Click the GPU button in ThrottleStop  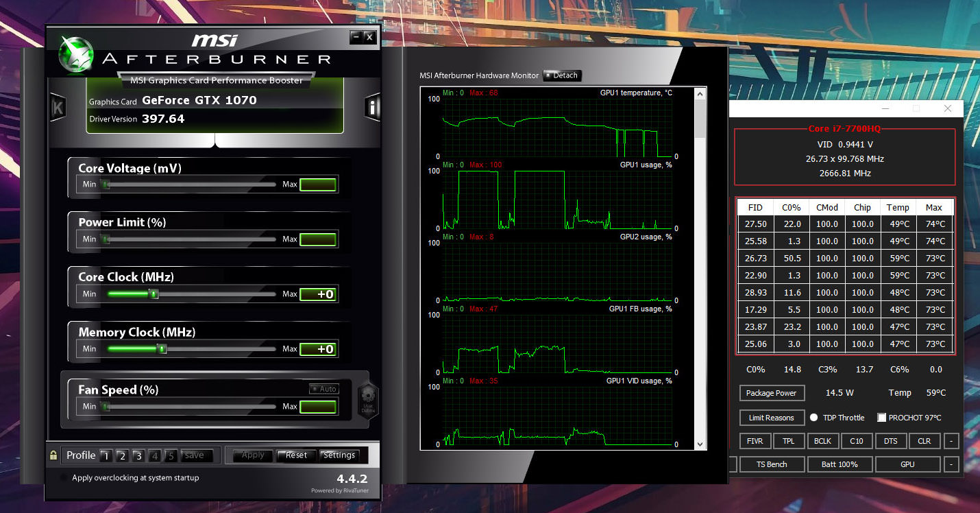907,464
